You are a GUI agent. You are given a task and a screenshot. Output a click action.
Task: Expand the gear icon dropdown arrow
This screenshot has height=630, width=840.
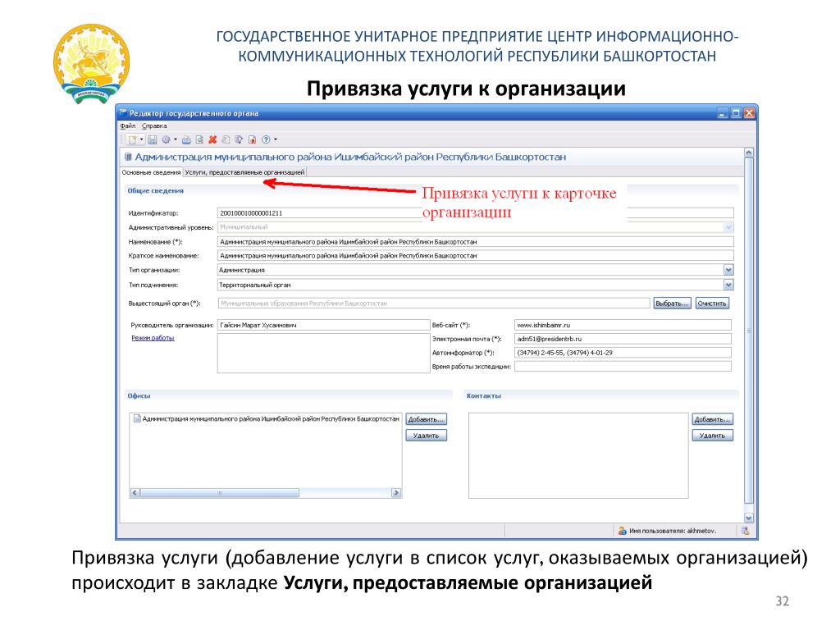tap(176, 139)
